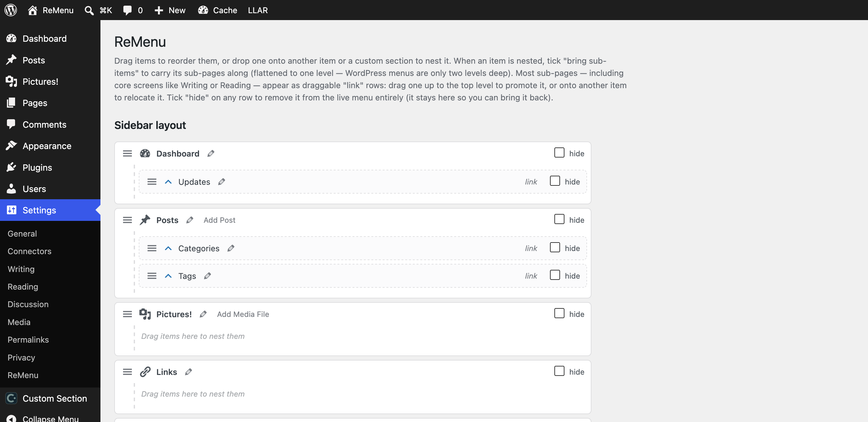This screenshot has width=868, height=422.
Task: Open the search magnifier icon
Action: coord(89,10)
